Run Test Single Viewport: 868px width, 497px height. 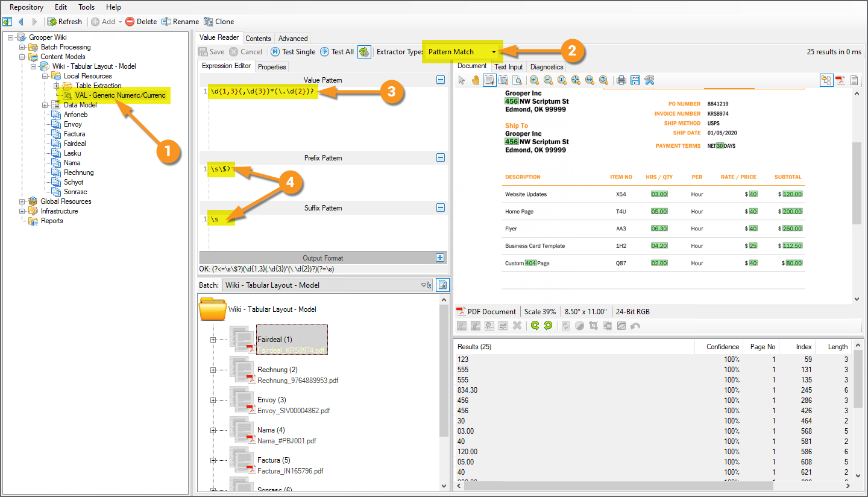293,52
